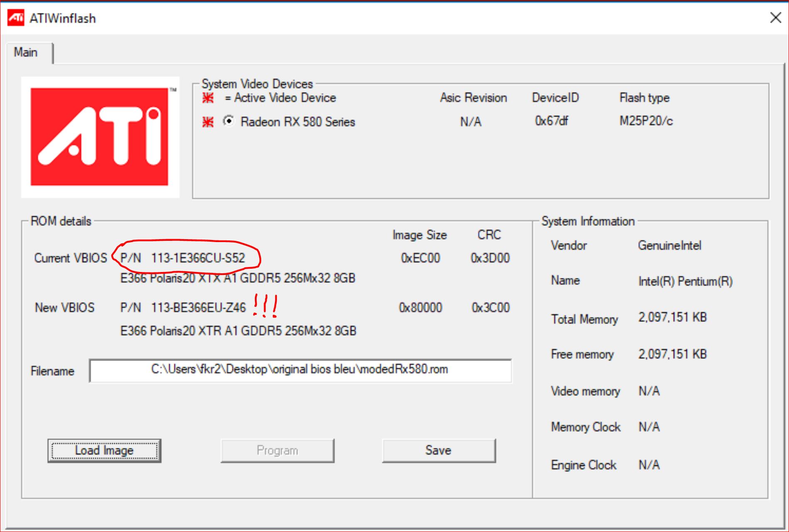Click the current VBIOS part number 113-1E366CU-S52
The image size is (789, 532).
point(198,258)
